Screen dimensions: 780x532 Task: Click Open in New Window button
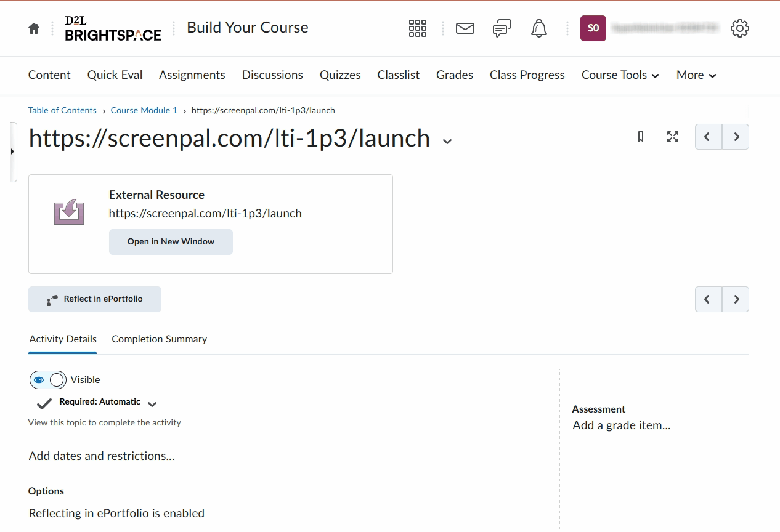pyautogui.click(x=171, y=242)
